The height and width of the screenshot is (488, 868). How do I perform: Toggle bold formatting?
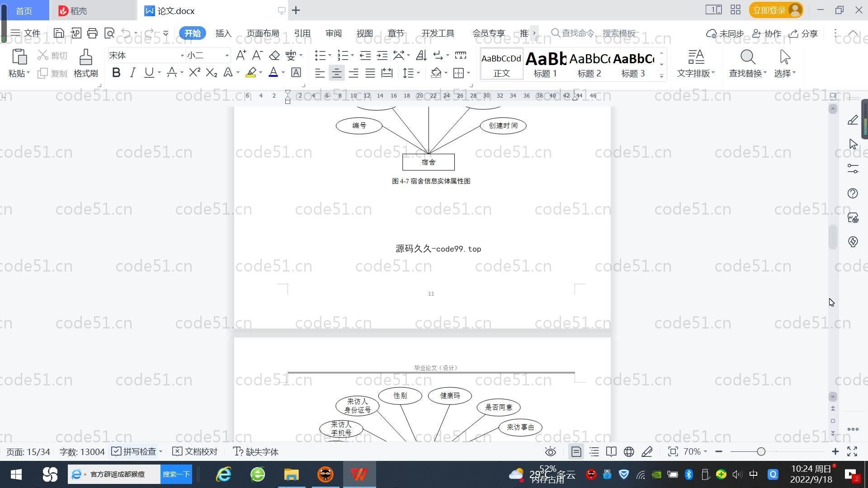pyautogui.click(x=116, y=72)
